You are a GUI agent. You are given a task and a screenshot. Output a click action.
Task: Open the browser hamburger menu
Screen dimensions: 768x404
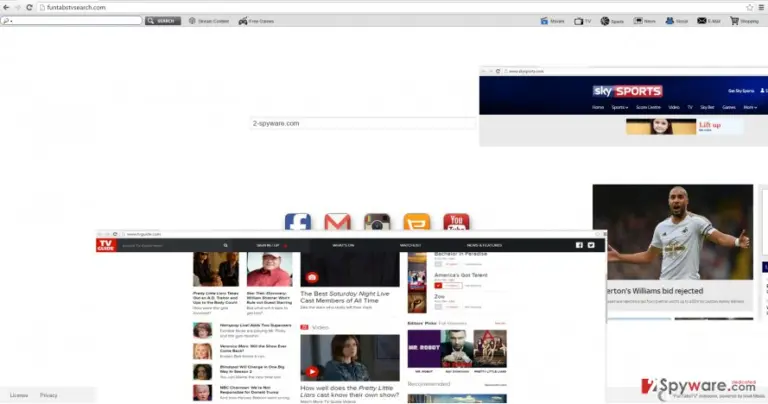point(762,7)
